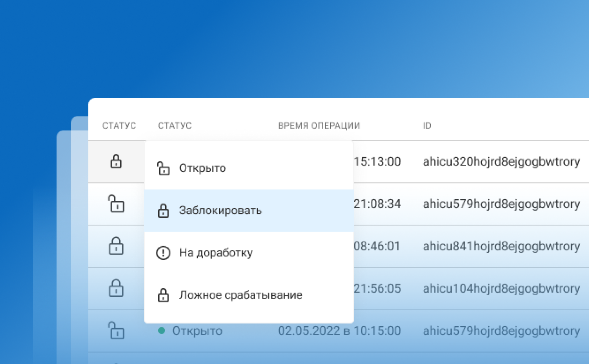Click the time value 21:08:34
This screenshot has width=589, height=364.
[x=377, y=204]
